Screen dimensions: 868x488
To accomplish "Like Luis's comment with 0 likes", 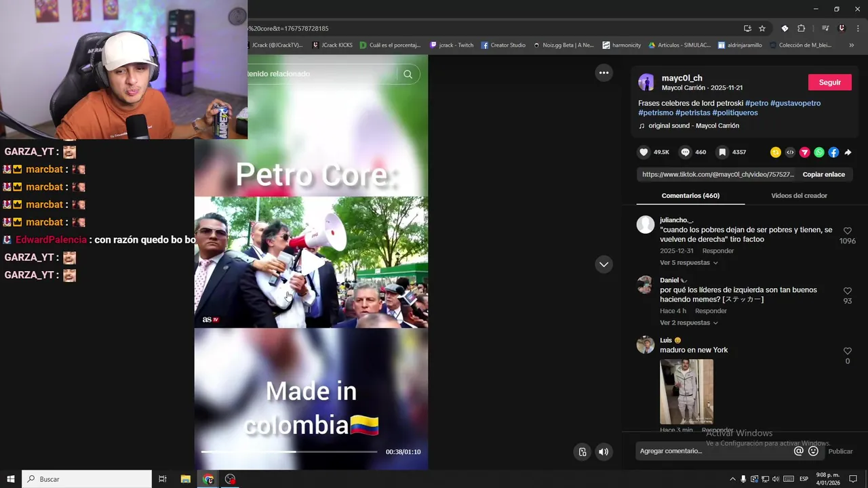I will [x=847, y=351].
